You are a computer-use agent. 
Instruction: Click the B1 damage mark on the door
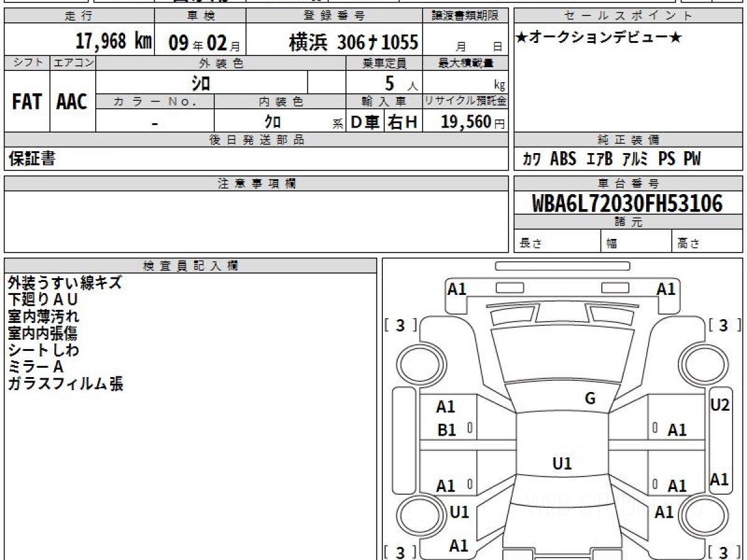tap(446, 430)
